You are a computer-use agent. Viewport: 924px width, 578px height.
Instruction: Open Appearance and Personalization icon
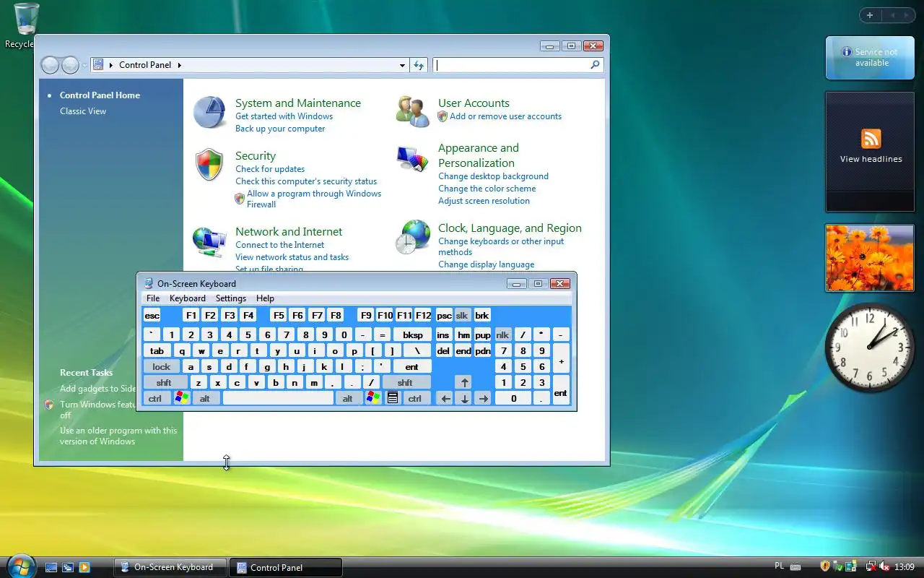(412, 159)
